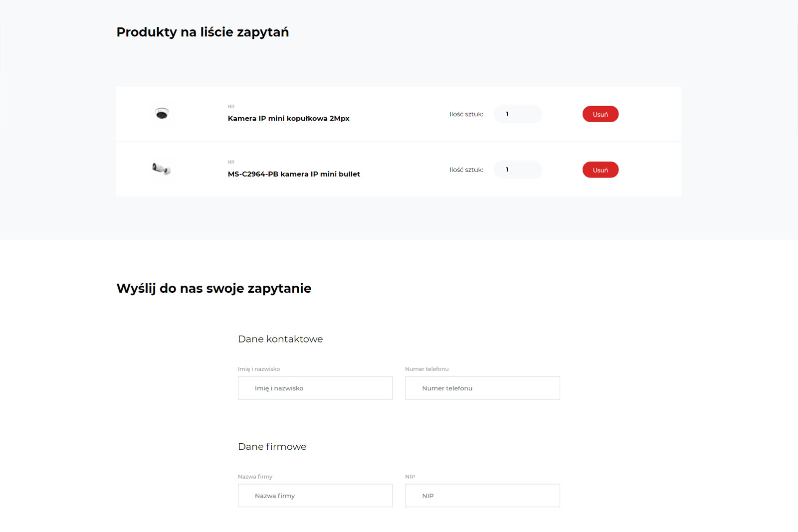Viewport: 798px width, 532px height.
Task: Click into the Imię i nazwisko input
Action: tap(315, 388)
